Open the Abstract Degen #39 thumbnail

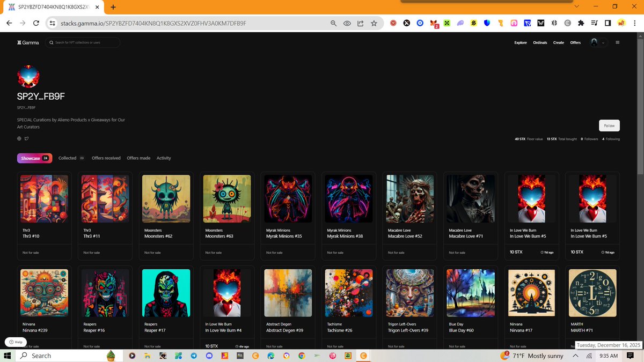click(x=288, y=293)
